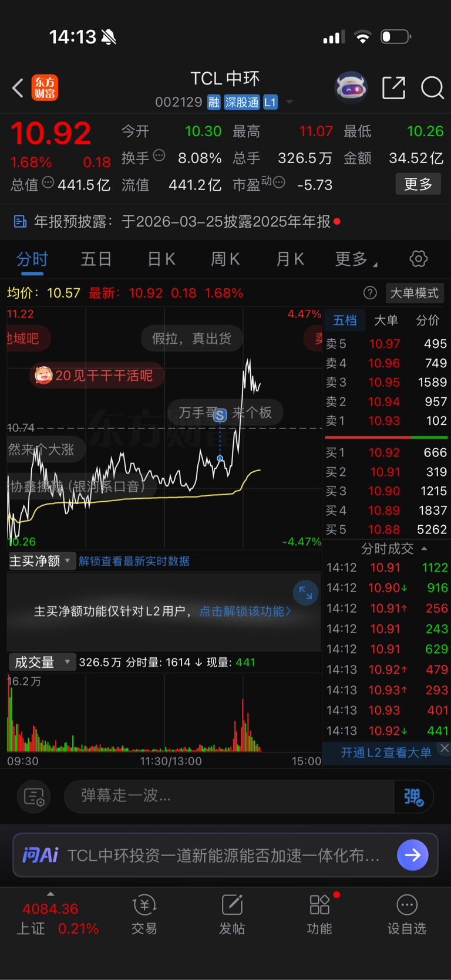Switch to 五日 chart tab
Viewport: 451px width, 980px height.
click(96, 259)
